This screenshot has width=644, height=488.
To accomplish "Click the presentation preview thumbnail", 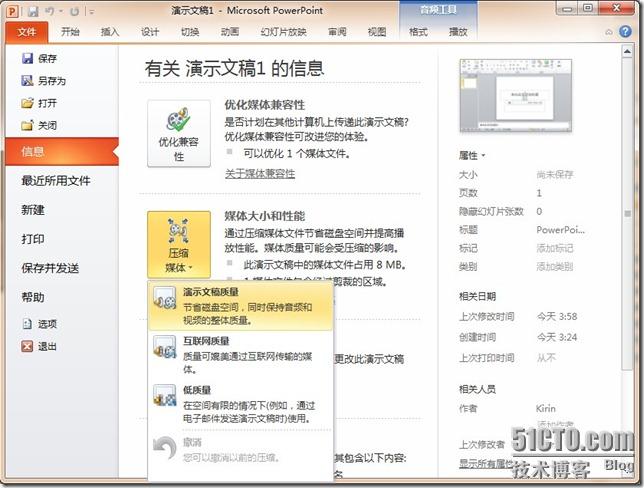I will coord(516,96).
